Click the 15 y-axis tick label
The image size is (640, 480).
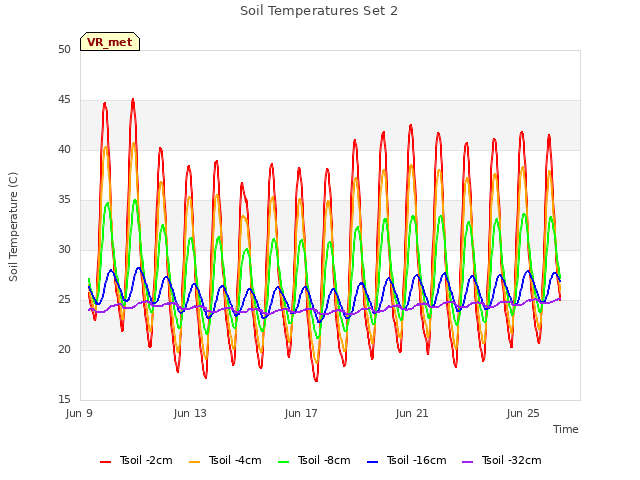[x=64, y=399]
